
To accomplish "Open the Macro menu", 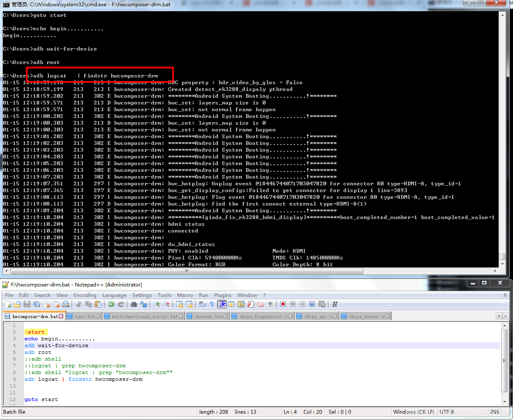I will point(185,295).
